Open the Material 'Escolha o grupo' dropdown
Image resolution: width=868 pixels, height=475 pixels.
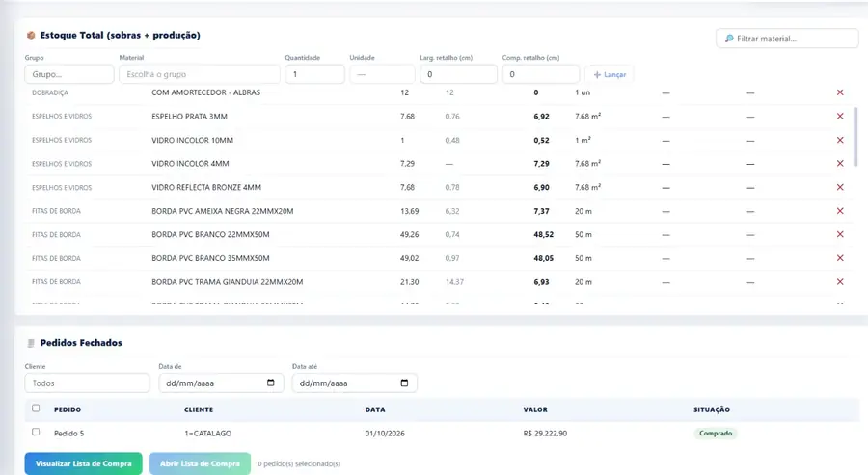pos(200,74)
